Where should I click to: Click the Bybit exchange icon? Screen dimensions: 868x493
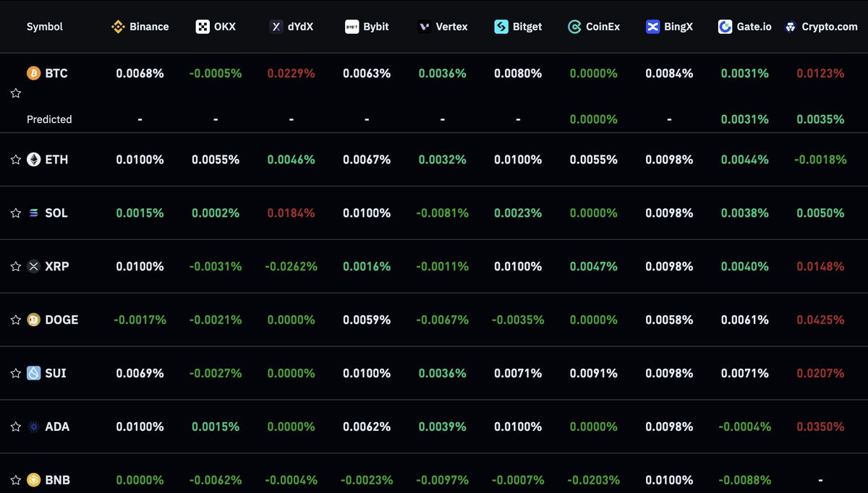click(x=352, y=26)
